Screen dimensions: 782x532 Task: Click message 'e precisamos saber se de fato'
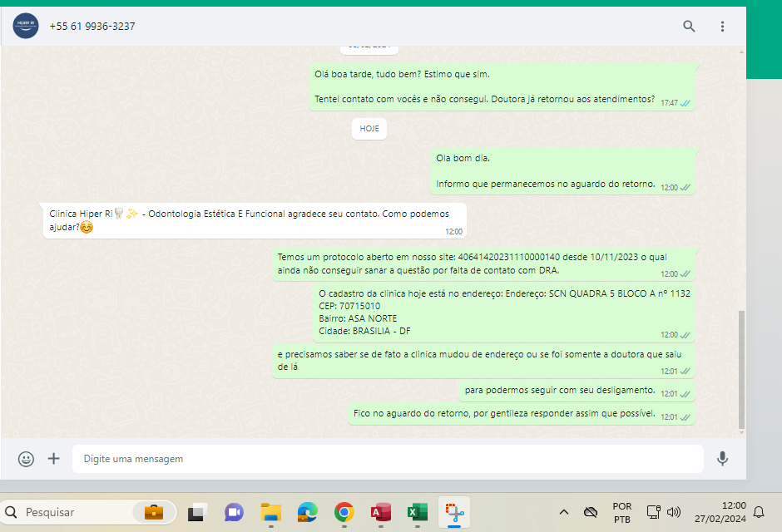484,361
